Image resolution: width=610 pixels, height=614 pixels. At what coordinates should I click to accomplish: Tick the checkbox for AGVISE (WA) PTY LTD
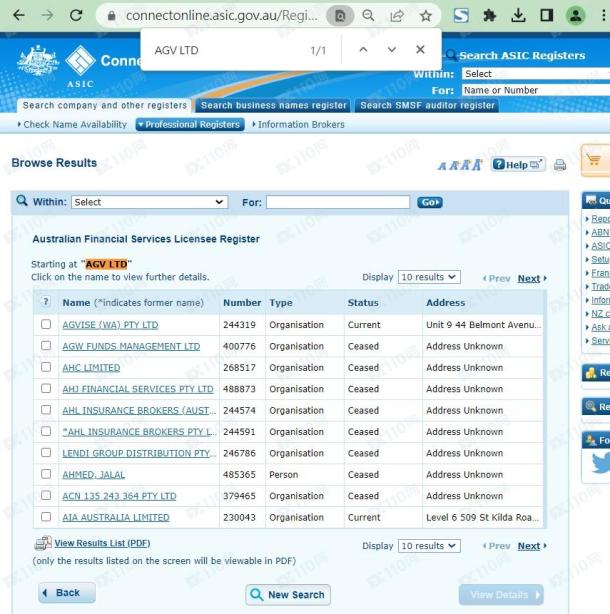click(46, 324)
